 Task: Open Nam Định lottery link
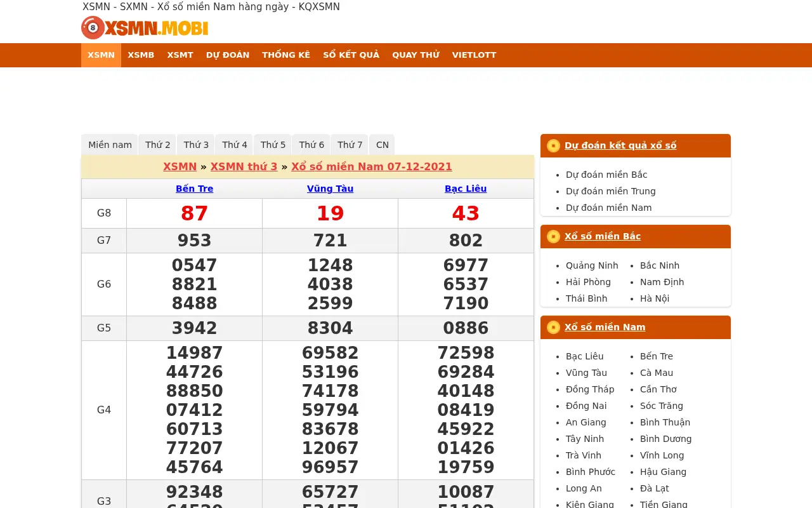coord(662,282)
